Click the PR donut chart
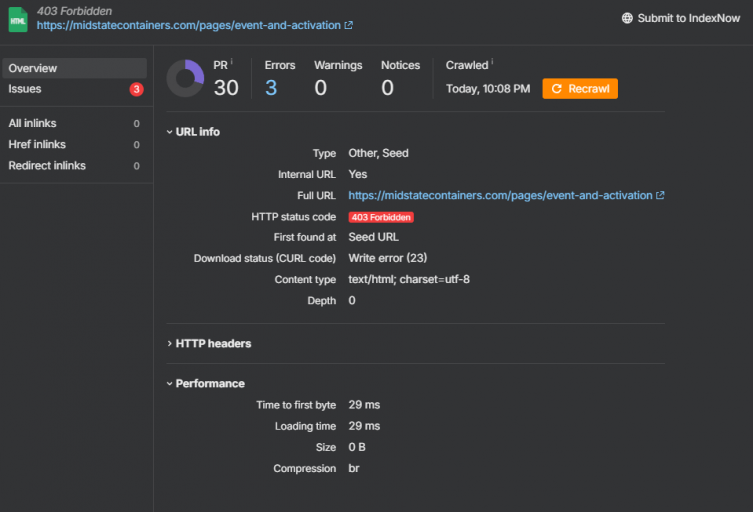This screenshot has height=512, width=753. 185,78
